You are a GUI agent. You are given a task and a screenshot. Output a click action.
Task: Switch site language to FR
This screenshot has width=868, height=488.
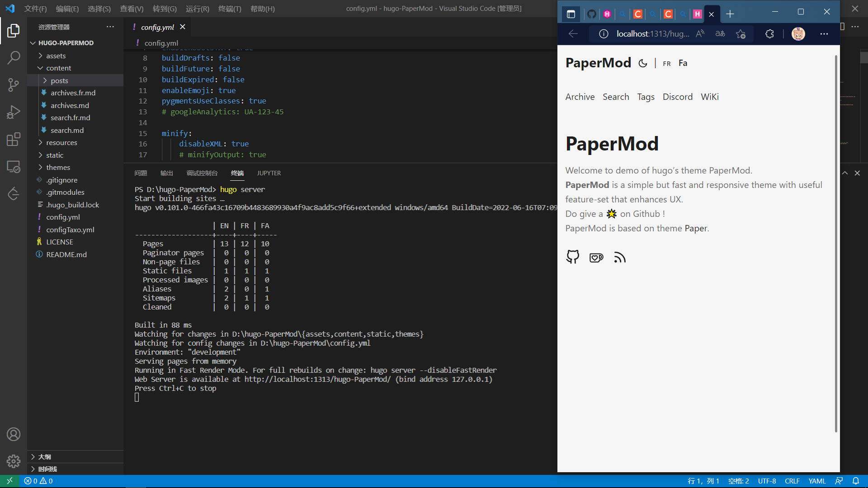point(666,64)
